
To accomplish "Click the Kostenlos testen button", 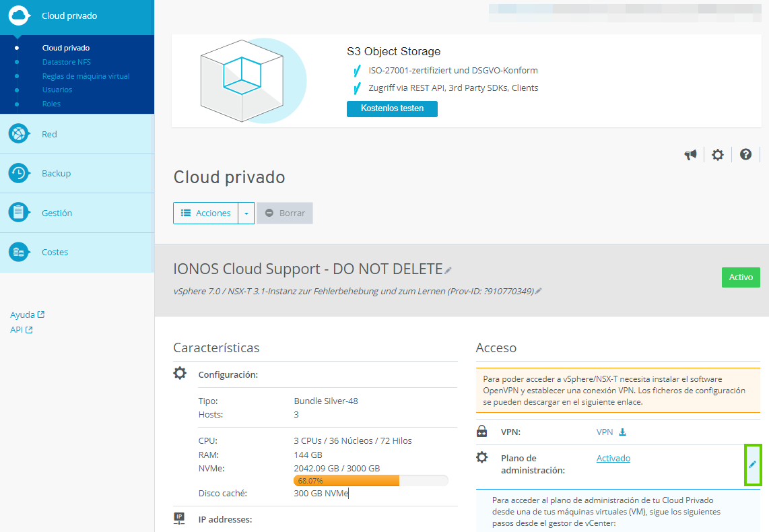I will tap(392, 109).
